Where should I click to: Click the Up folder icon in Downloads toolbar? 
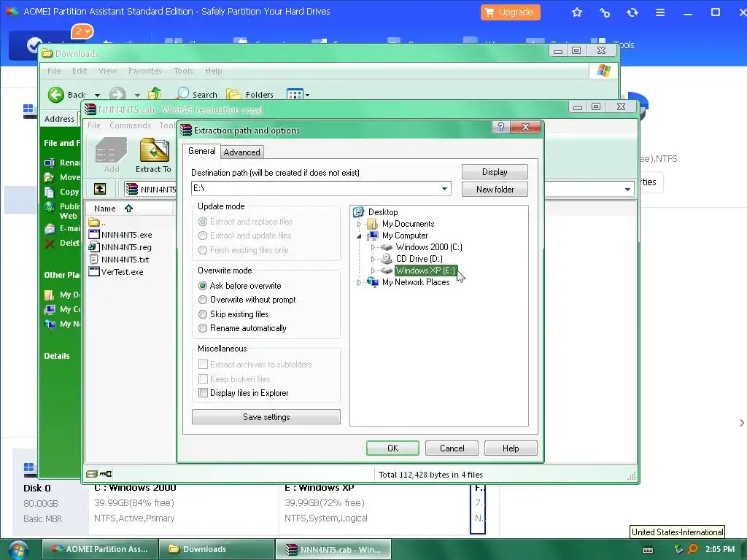coord(155,94)
